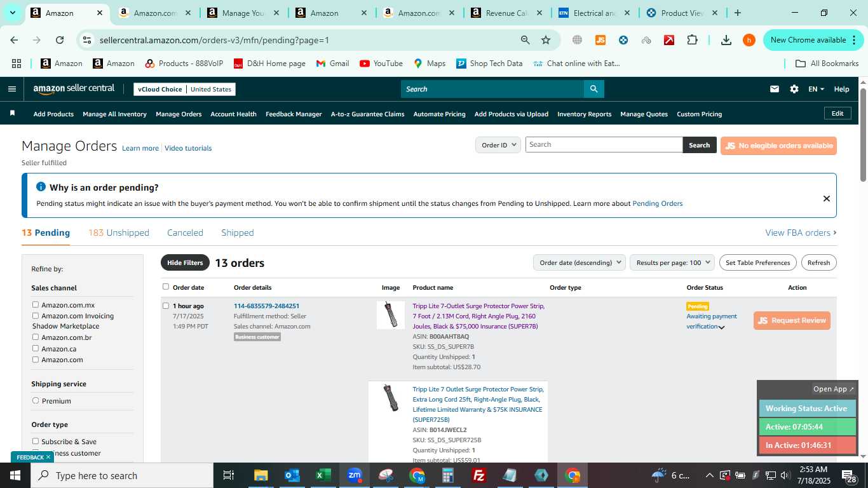Image resolution: width=868 pixels, height=488 pixels.
Task: Click the bookmark flag icon in nav bar
Action: (12, 113)
